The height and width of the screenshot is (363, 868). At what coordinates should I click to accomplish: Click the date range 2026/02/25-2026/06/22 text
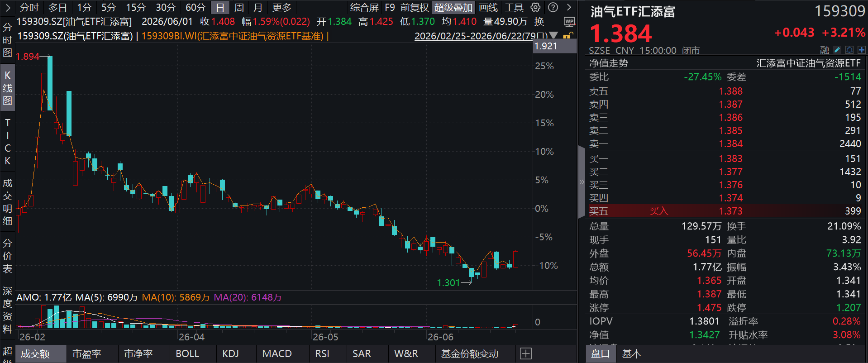coord(481,36)
